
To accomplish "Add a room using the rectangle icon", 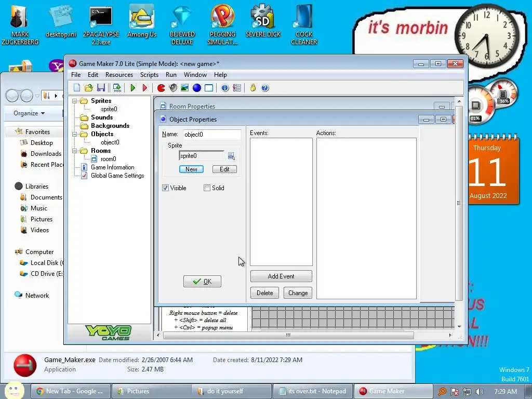I will 209,88.
